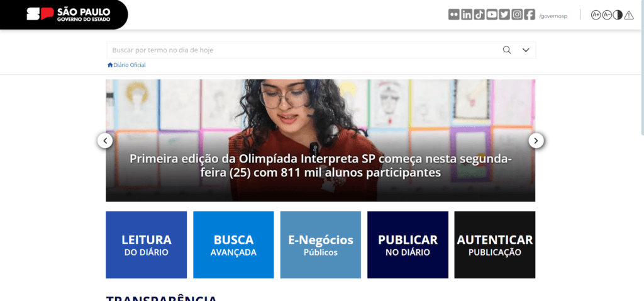The width and height of the screenshot is (644, 301).
Task: Show previous carousel slide
Action: pos(105,141)
